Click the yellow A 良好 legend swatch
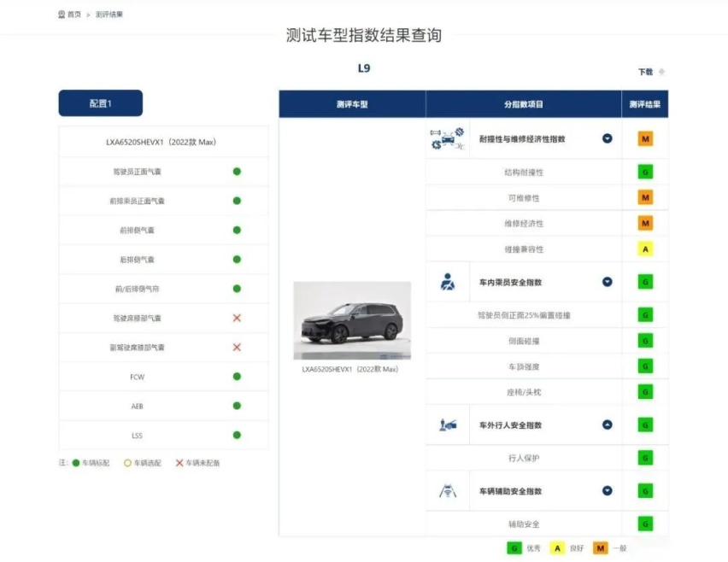Viewport: 728px width, 562px height. (x=557, y=548)
